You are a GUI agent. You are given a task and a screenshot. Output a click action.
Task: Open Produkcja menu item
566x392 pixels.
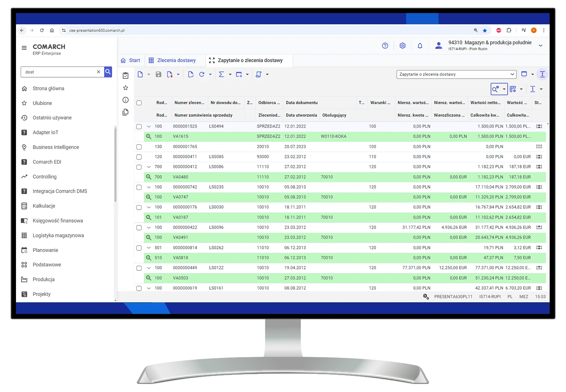click(44, 279)
